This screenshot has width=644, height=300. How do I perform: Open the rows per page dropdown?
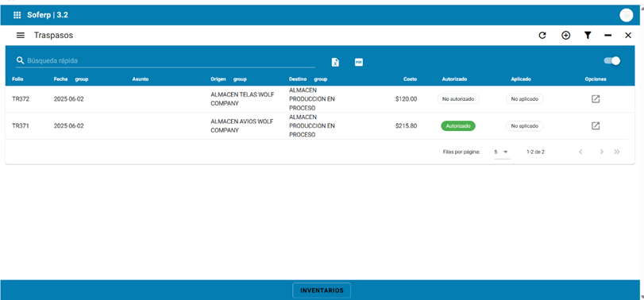tap(503, 152)
